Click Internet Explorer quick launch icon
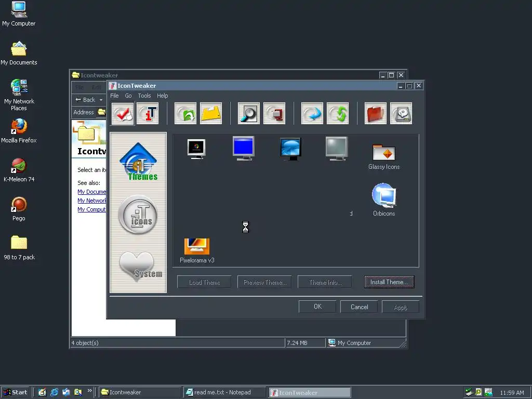 point(54,392)
